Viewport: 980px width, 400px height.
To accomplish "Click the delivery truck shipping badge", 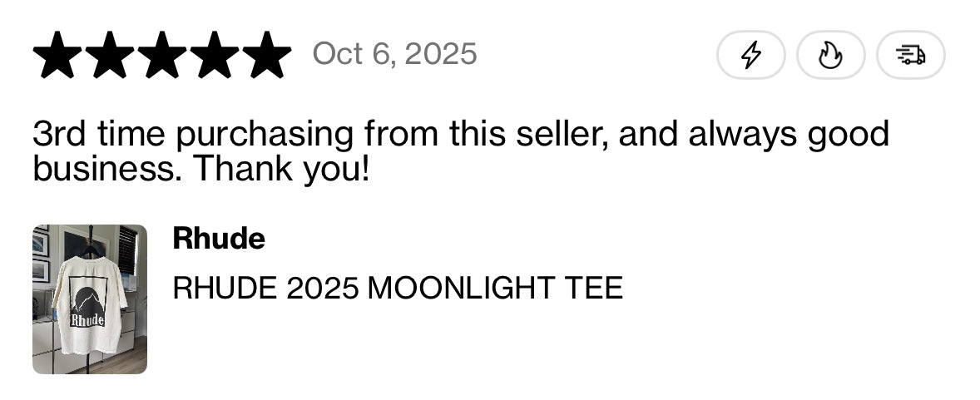I will [x=910, y=55].
